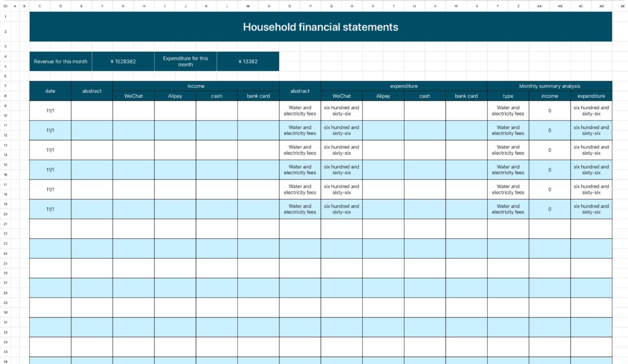Click the empty expenditure Alipay cell in row 11
The height and width of the screenshot is (364, 628).
tap(383, 131)
